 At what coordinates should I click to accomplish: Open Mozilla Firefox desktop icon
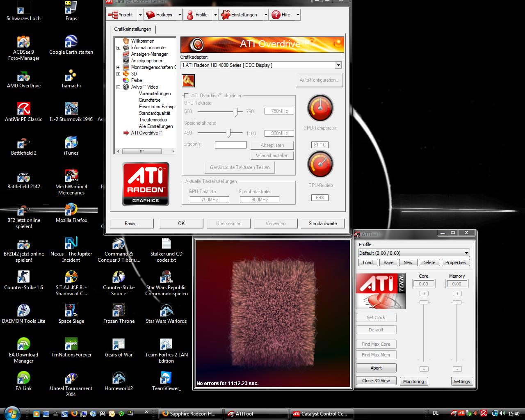click(x=71, y=213)
